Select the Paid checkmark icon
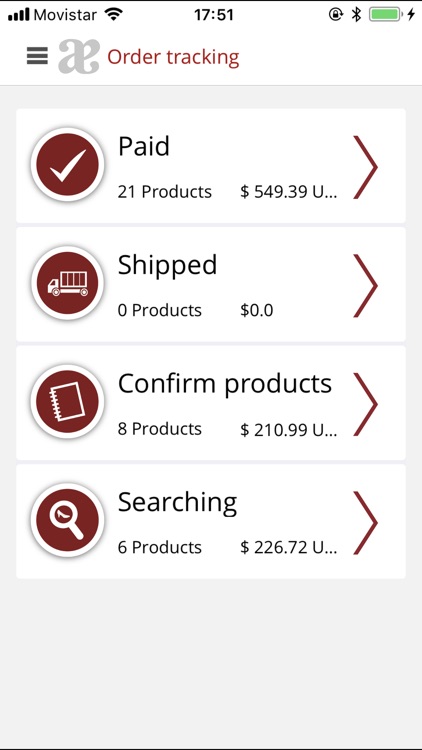 [67, 165]
